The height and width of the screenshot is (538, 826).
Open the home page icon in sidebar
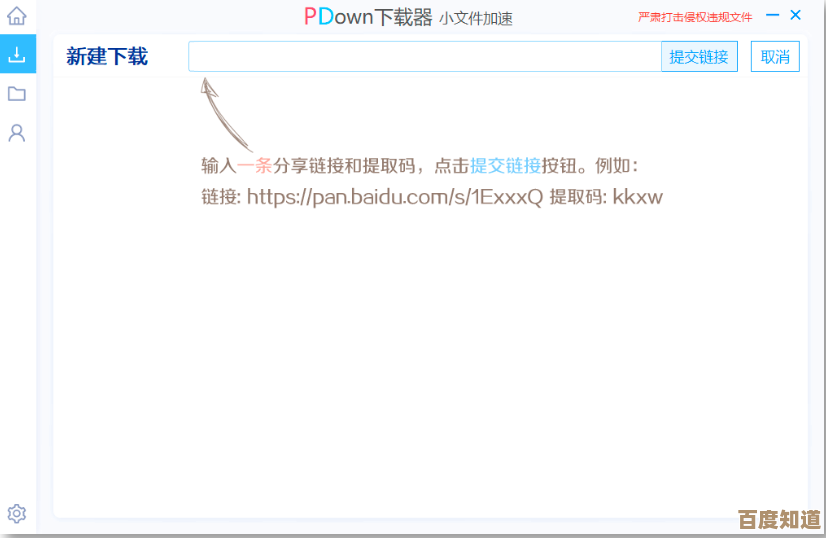pos(17,16)
